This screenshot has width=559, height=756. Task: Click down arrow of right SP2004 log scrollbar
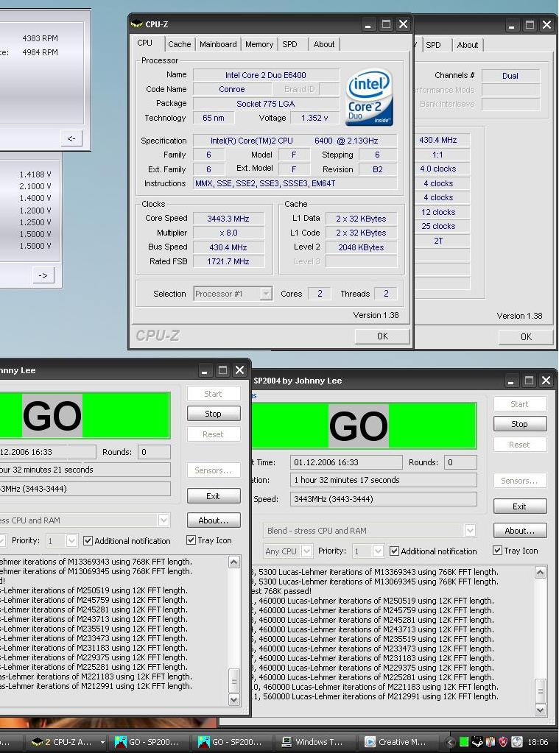540,710
